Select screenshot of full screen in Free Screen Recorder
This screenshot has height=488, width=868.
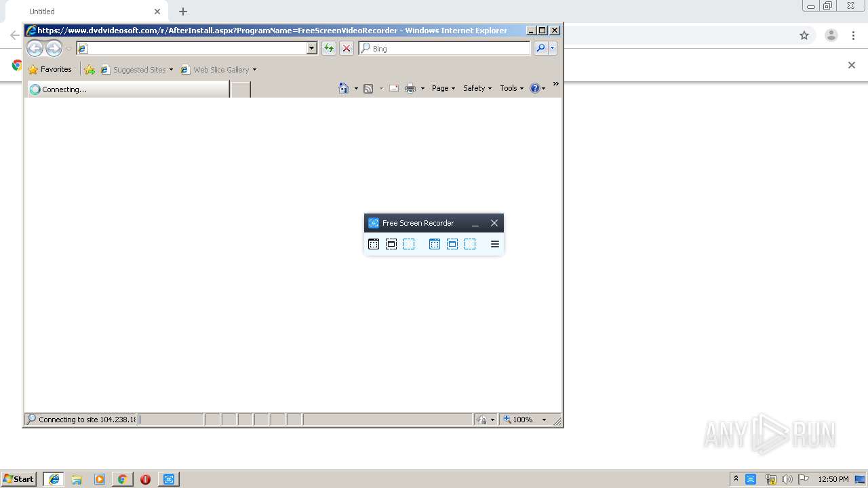point(374,244)
